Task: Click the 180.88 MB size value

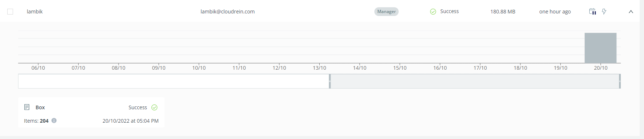Action: click(x=503, y=12)
